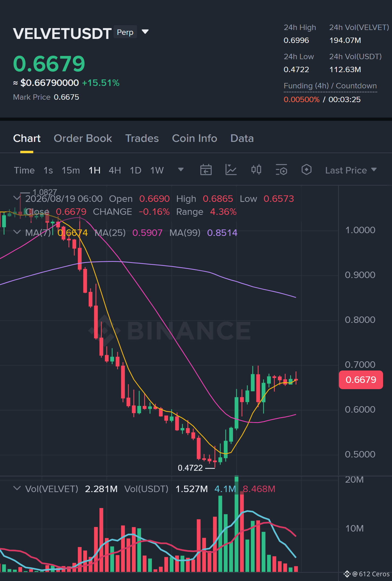Tap the candle date 2026/08/19 06:00
The height and width of the screenshot is (581, 392).
(64, 199)
